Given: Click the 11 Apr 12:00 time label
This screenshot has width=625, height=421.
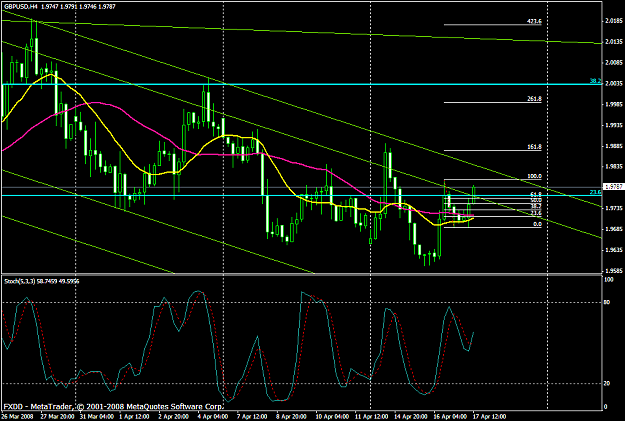Looking at the screenshot, I should tap(371, 417).
